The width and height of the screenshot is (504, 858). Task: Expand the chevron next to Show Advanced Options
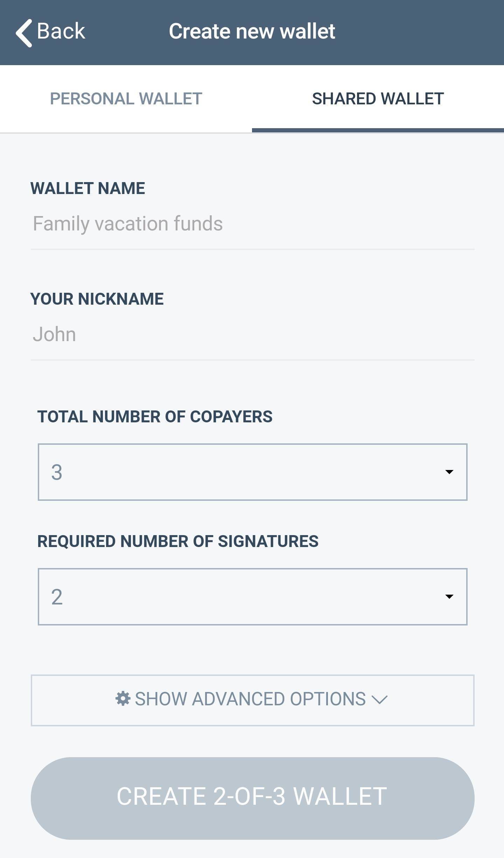[379, 699]
